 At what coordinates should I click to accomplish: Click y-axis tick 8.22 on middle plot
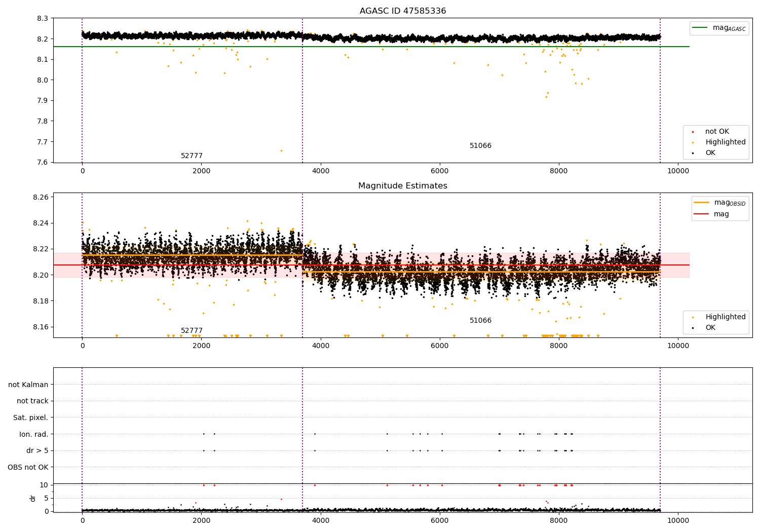click(x=41, y=249)
